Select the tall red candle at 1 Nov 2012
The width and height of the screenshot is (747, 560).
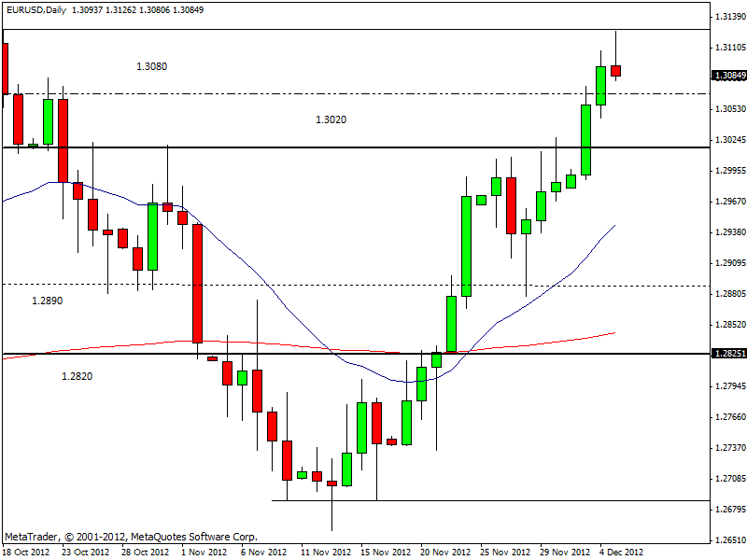click(x=198, y=283)
